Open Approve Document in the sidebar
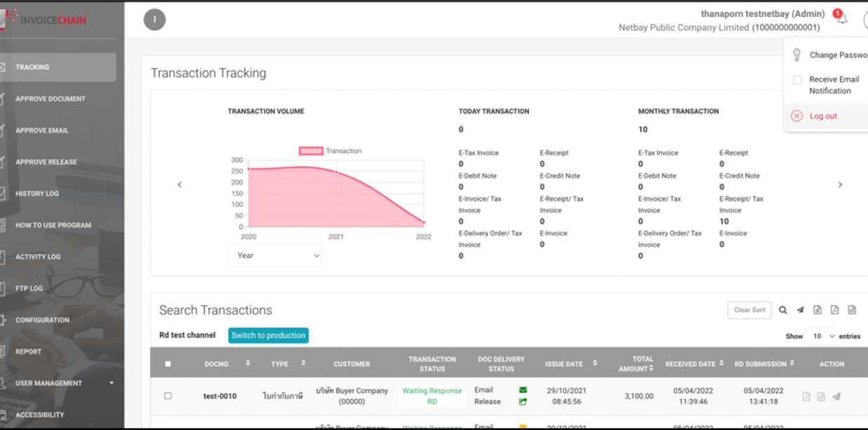The height and width of the screenshot is (430, 868). pyautogui.click(x=50, y=99)
